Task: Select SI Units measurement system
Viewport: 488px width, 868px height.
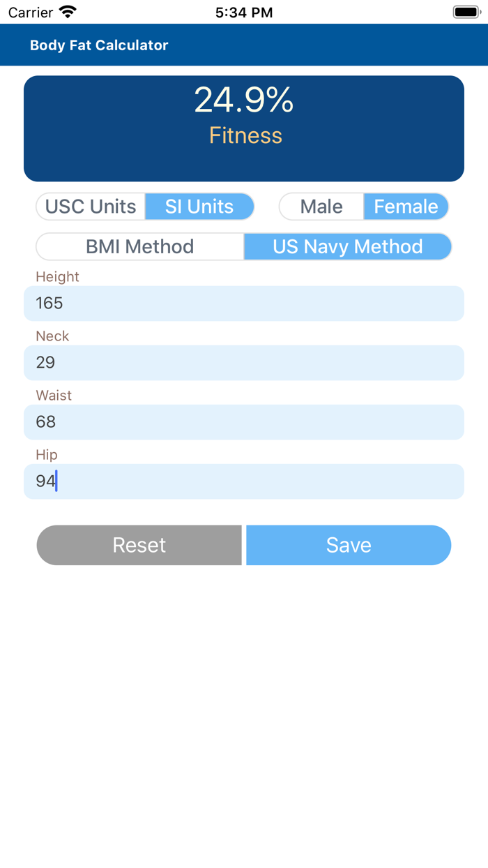Action: coord(199,206)
